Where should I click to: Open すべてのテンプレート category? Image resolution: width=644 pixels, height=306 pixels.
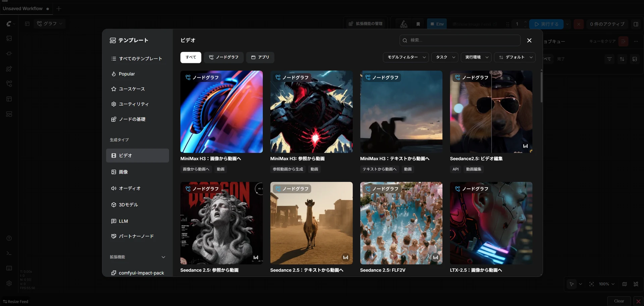(138, 59)
